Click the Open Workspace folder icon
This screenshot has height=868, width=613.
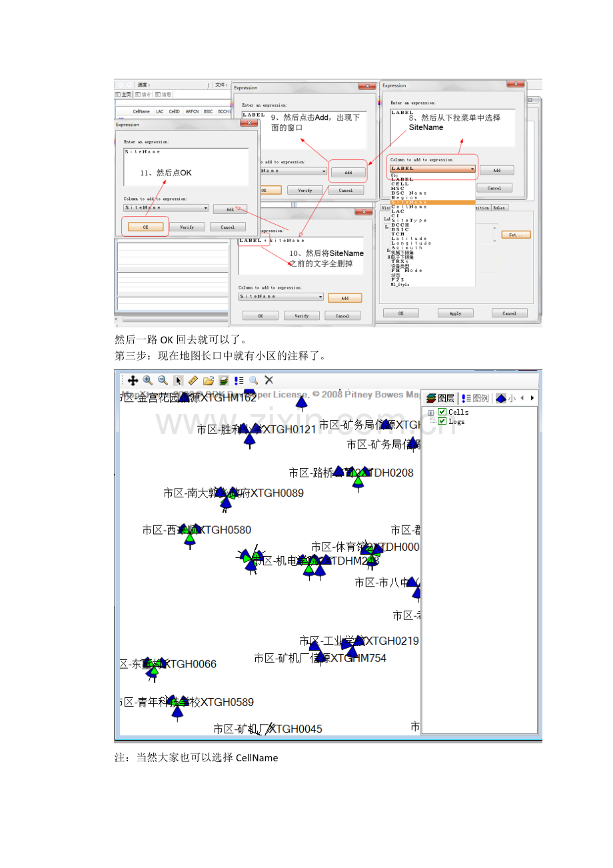click(208, 380)
